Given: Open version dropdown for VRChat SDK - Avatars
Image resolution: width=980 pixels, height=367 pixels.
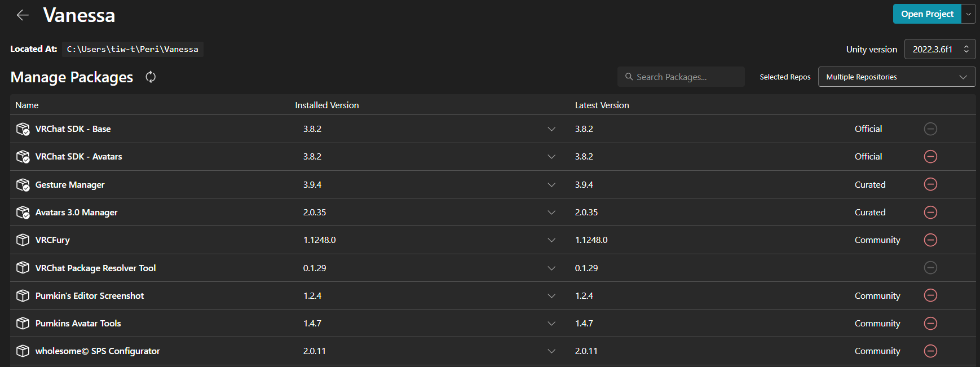Looking at the screenshot, I should click(551, 157).
